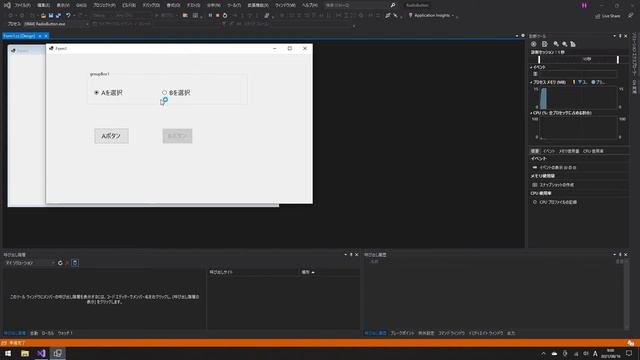Screen dimensions: 640x360
Task: Open the デバッグ menu
Action: (151, 5)
